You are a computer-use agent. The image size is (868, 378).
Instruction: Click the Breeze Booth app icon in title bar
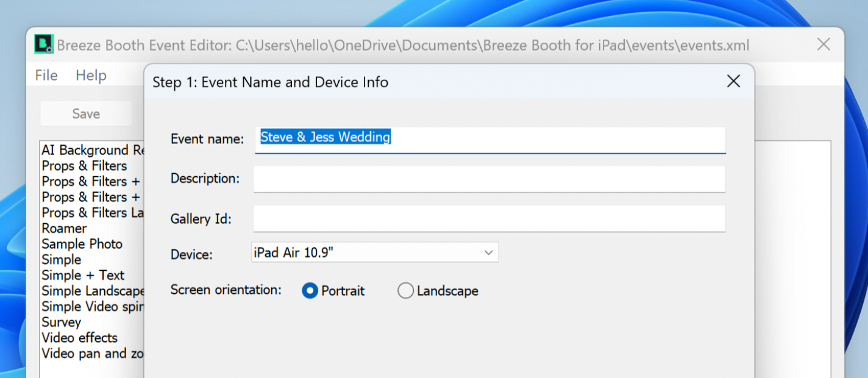point(44,45)
